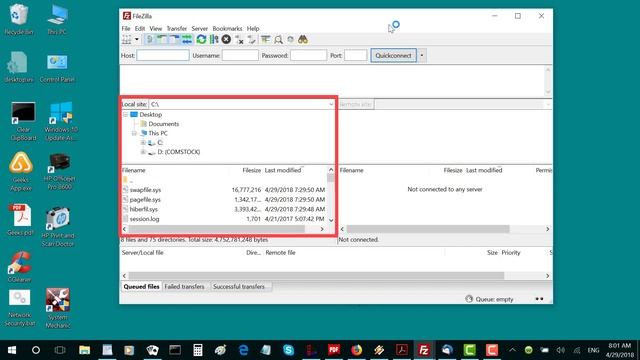
Task: Reconnect to the last server icon
Action: 252,40
